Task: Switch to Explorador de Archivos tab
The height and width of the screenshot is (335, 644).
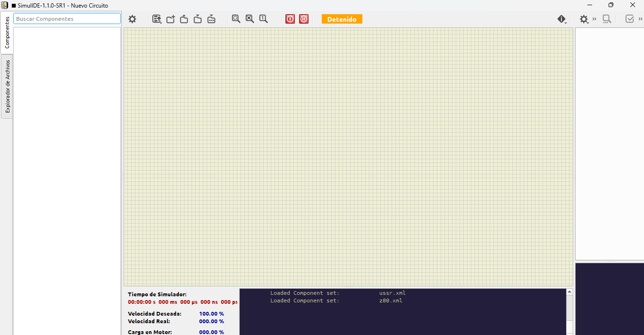Action: [7, 86]
